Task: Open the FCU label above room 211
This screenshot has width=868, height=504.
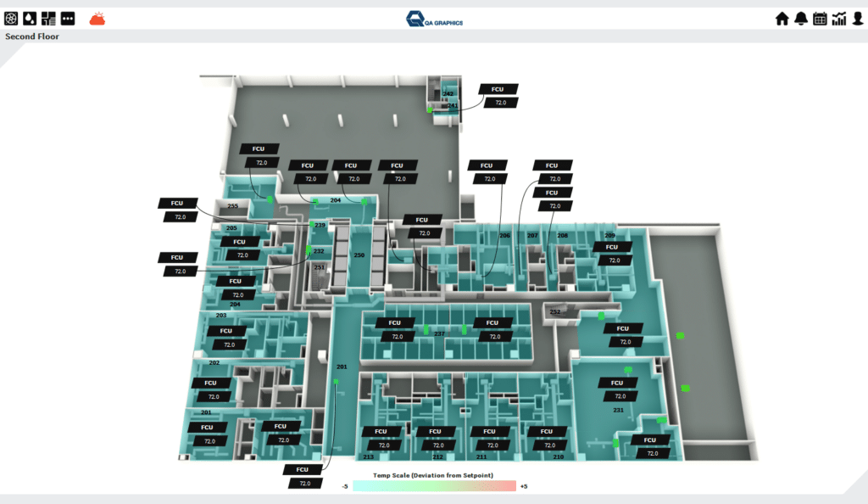Action: pyautogui.click(x=490, y=431)
